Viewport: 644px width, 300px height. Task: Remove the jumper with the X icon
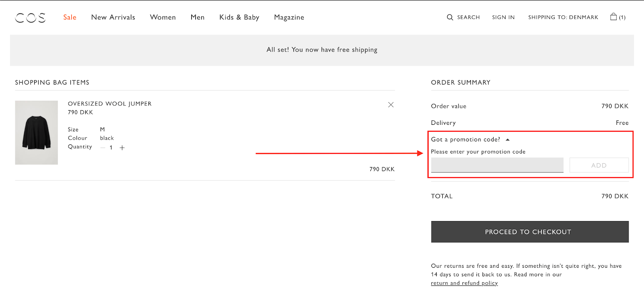pyautogui.click(x=391, y=105)
